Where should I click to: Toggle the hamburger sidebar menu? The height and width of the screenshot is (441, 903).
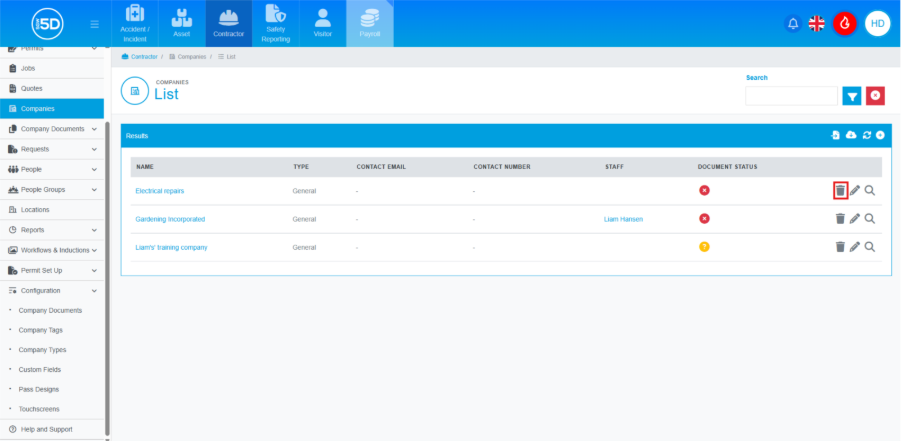[94, 24]
